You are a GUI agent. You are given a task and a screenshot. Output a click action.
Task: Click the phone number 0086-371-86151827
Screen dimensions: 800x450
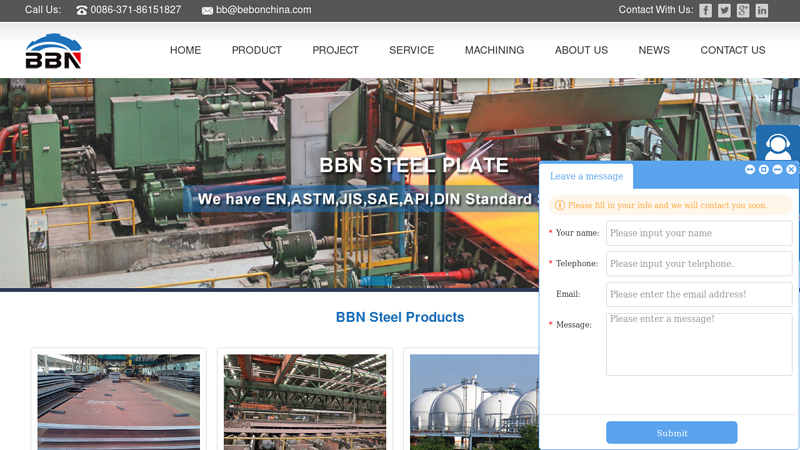[x=136, y=10]
